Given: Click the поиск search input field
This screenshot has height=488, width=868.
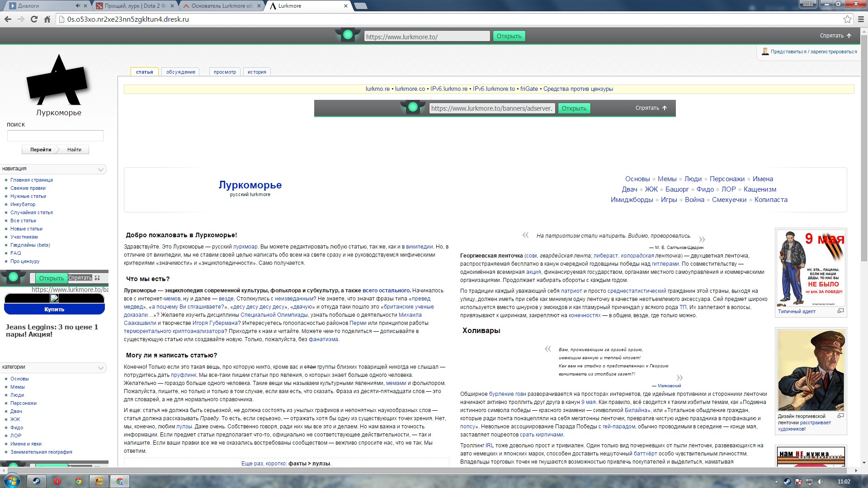Looking at the screenshot, I should [55, 136].
